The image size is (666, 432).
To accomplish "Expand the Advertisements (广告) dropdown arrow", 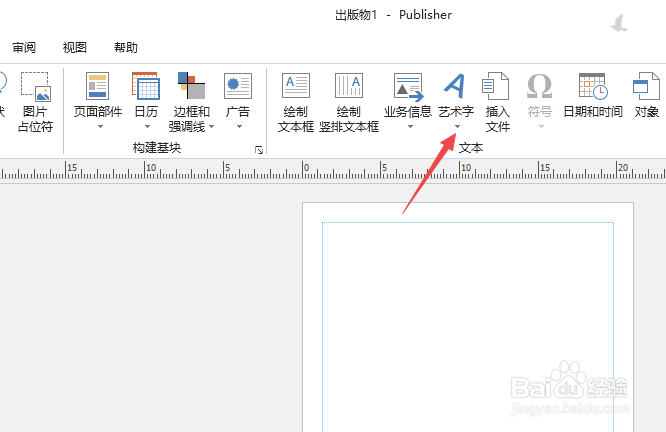I will tap(240, 127).
